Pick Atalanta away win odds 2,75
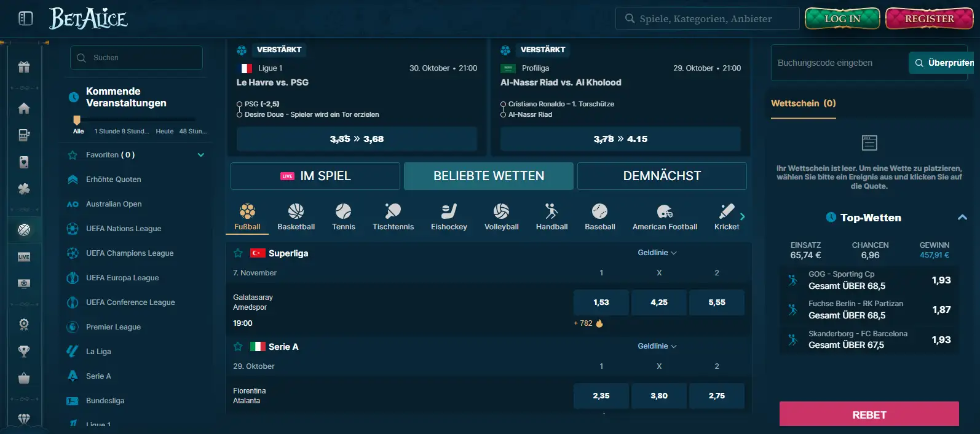 point(717,396)
